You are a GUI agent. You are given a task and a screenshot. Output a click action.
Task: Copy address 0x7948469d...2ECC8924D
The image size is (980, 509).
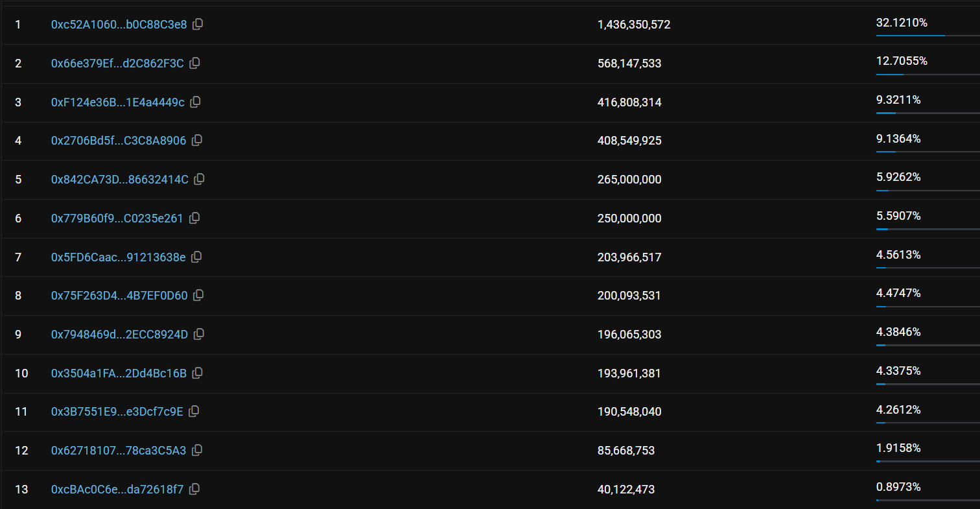coord(199,334)
